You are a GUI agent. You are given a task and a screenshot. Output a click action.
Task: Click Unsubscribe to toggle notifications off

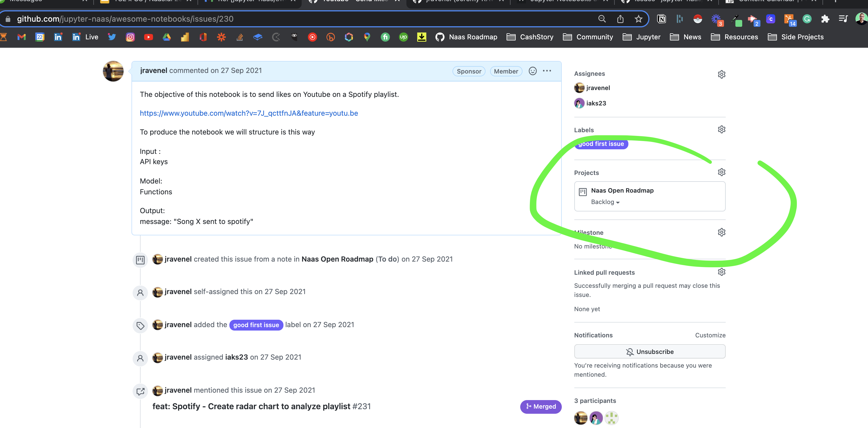[x=650, y=351]
